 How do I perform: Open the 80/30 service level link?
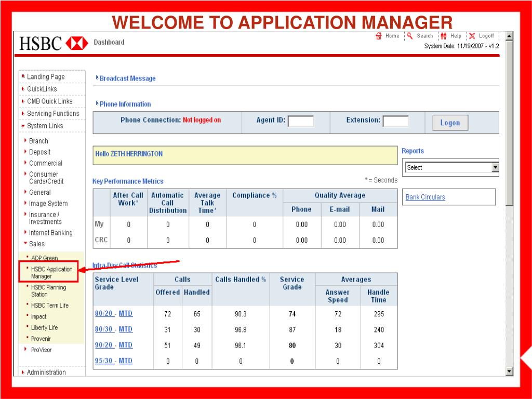[104, 329]
